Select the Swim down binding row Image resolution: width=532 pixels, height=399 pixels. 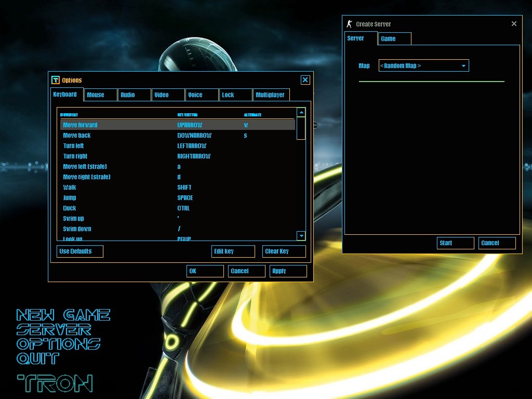(178, 229)
